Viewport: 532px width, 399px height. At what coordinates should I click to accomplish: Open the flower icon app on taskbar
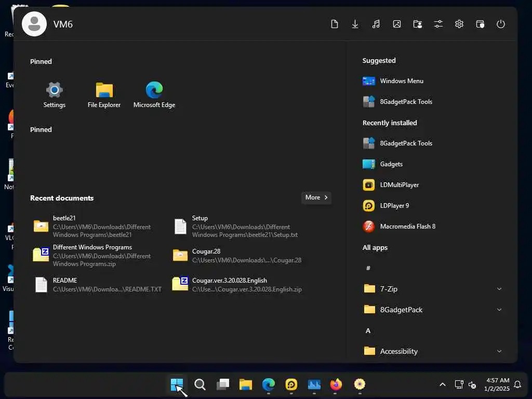coord(360,384)
